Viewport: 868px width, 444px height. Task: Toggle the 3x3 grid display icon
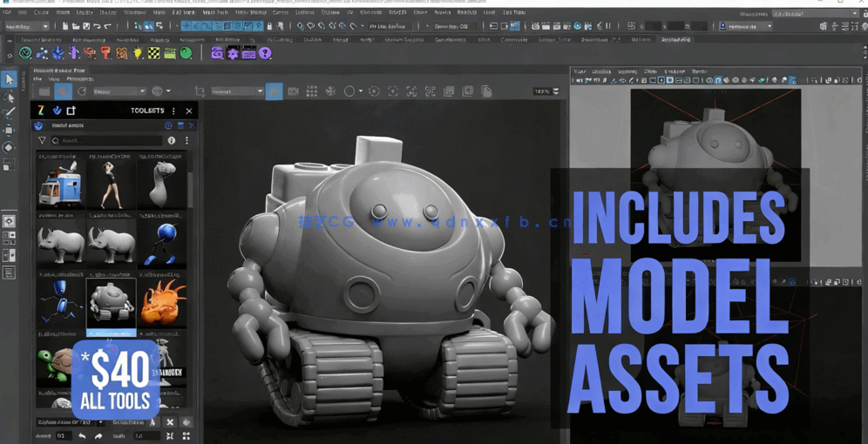(311, 91)
